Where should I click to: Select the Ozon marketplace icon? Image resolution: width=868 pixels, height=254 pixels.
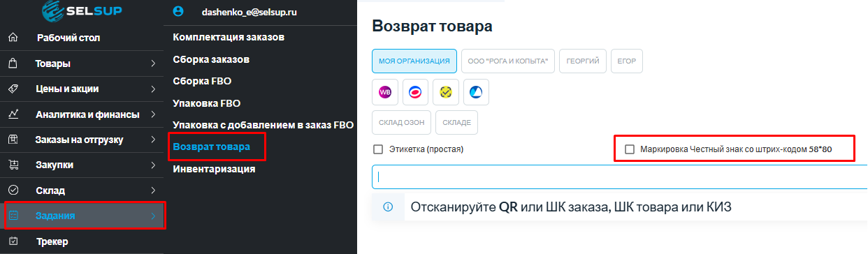415,92
